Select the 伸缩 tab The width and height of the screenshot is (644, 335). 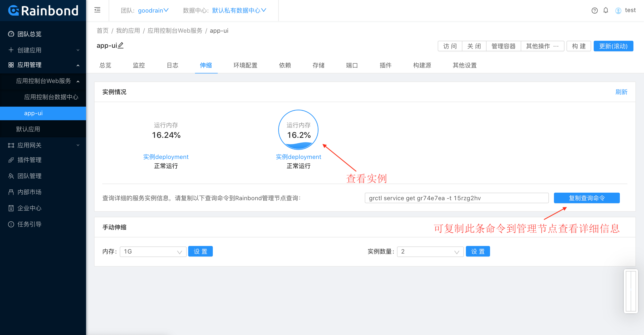click(x=206, y=65)
